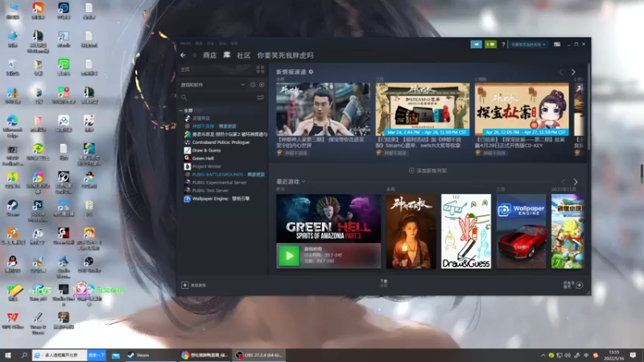
Task: Open the Adobe Photoshop desktop icon
Action: coord(38,210)
